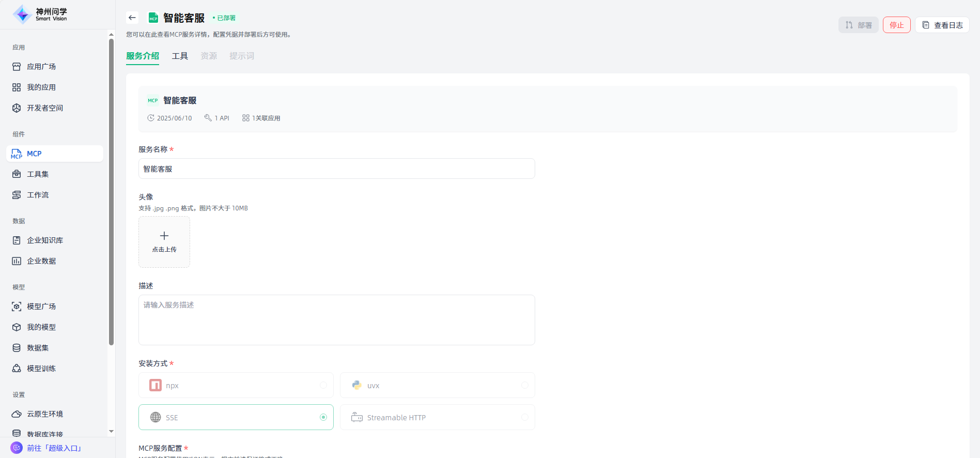
Task: Click the 前往「超级入口」 link
Action: 54,448
